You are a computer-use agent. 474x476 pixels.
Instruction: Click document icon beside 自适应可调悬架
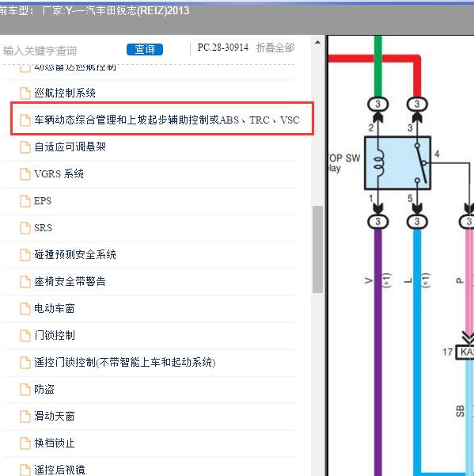(25, 147)
